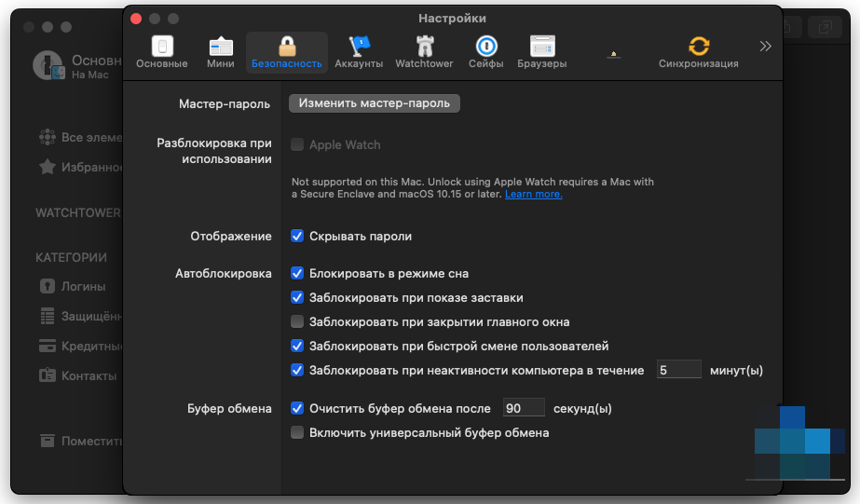Disable Блокировать в режиме сна
This screenshot has width=860, height=504.
pyautogui.click(x=297, y=274)
